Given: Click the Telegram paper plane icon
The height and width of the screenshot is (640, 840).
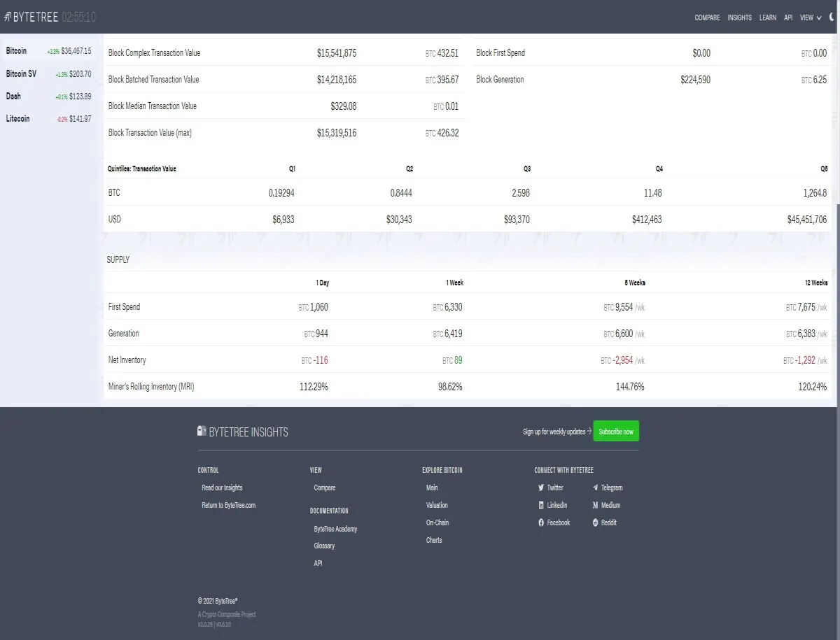Looking at the screenshot, I should click(x=595, y=488).
